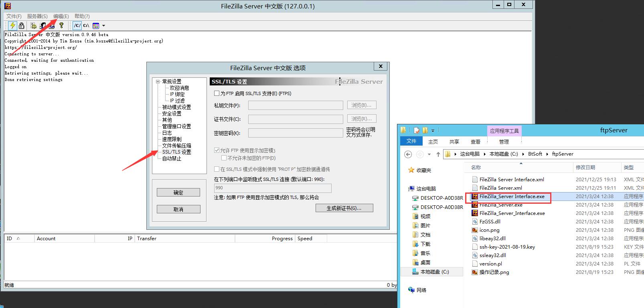The image size is (644, 308).
Task: Select 安全设置 in options tree
Action: [172, 113]
